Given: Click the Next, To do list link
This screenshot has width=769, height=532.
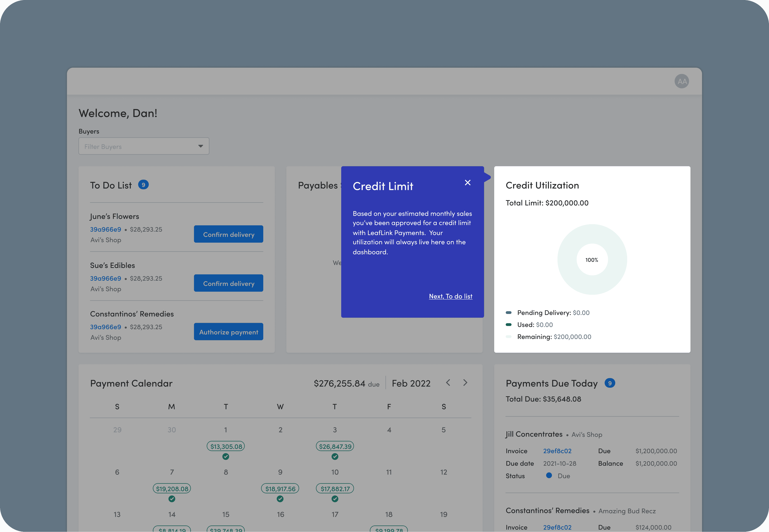Looking at the screenshot, I should pyautogui.click(x=450, y=296).
